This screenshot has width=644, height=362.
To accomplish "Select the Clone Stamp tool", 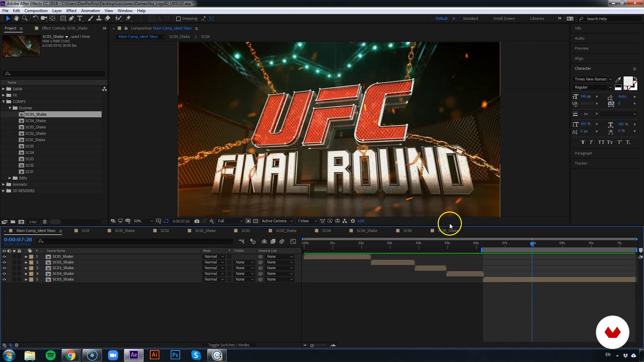I will (99, 18).
